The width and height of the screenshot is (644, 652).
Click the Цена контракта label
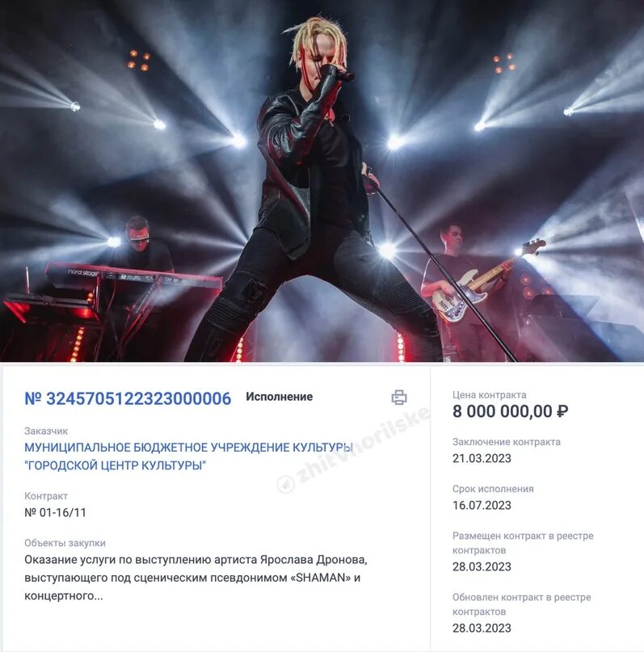490,395
